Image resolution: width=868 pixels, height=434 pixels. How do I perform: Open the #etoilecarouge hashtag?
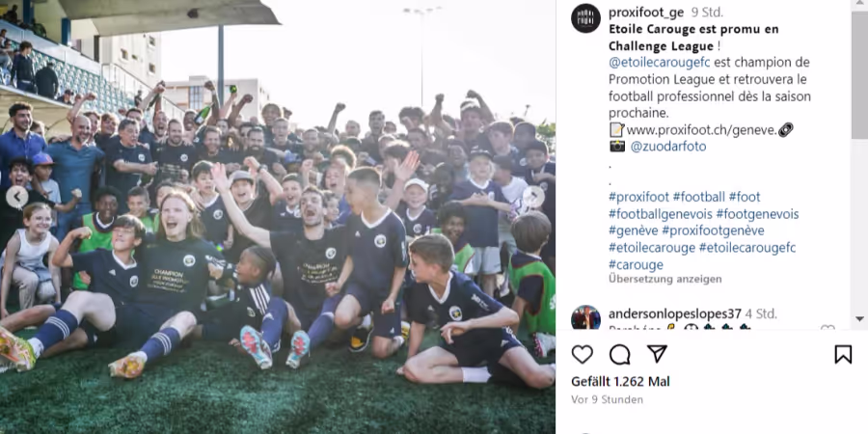pyautogui.click(x=652, y=248)
